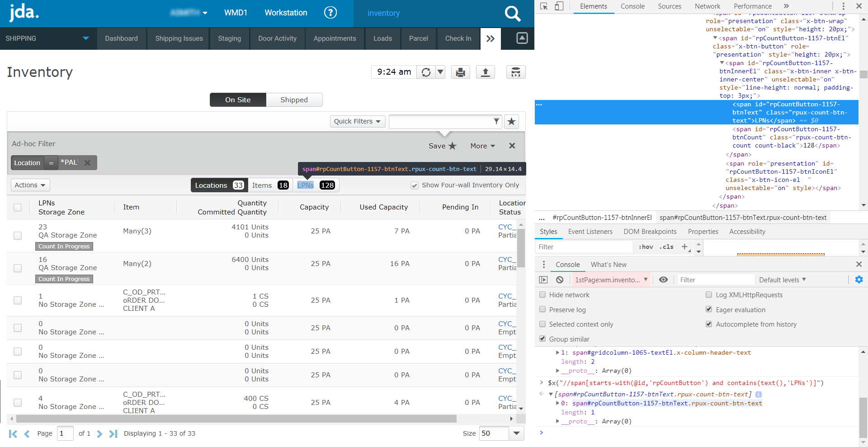Viewport: 868px width, 447px height.
Task: Open the Actions dropdown
Action: [30, 185]
